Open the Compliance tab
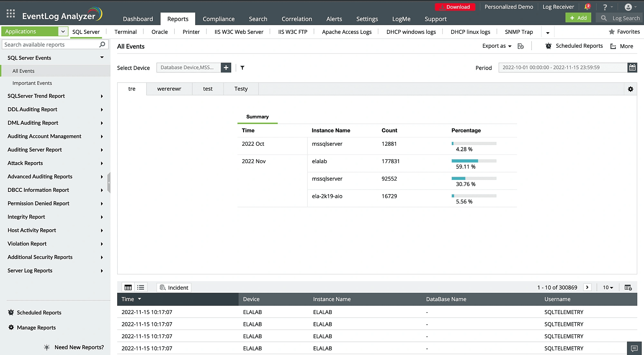Screen dimensions: 644x355 tap(218, 19)
